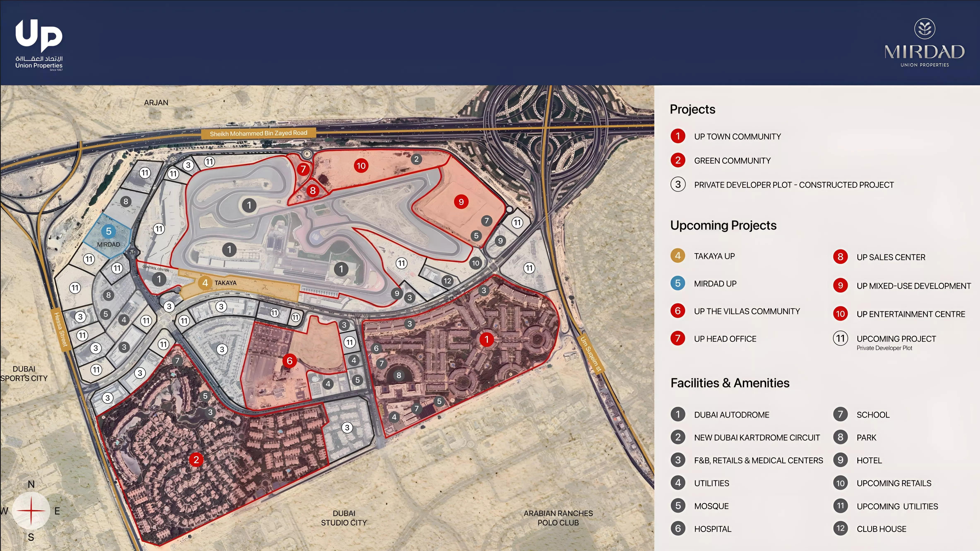Click the compass rose icon
Image resolution: width=980 pixels, height=551 pixels.
click(31, 511)
